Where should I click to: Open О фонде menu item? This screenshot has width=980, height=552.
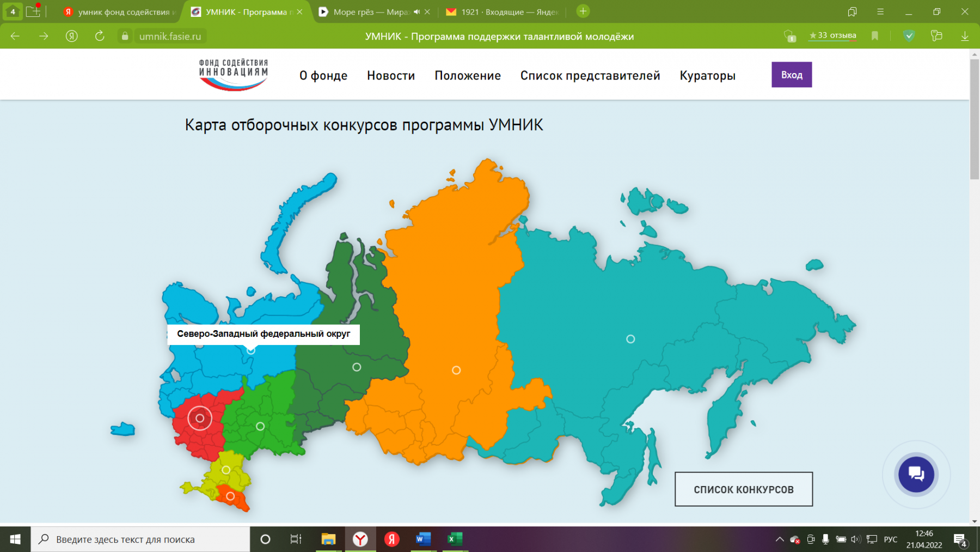coord(323,75)
